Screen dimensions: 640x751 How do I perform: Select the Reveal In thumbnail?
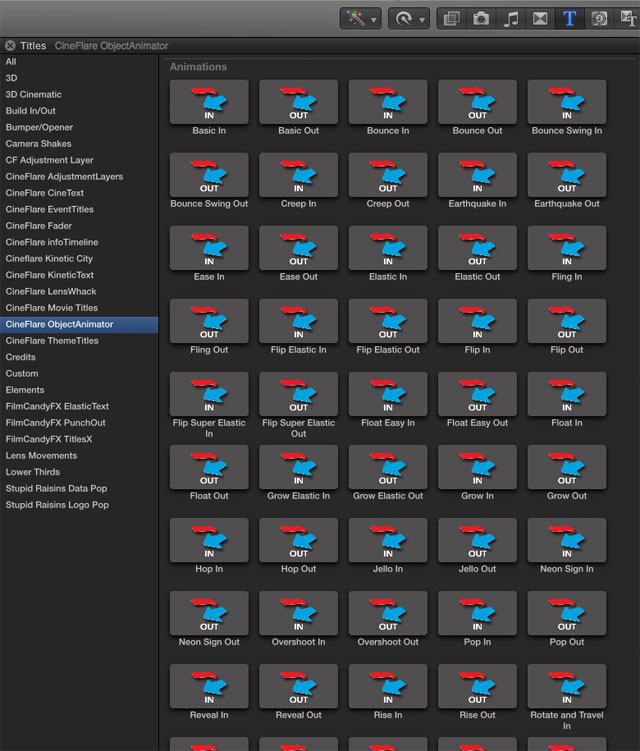coord(209,686)
